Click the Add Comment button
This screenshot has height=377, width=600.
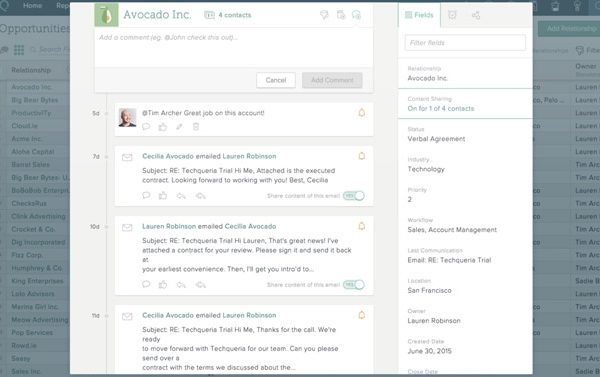pos(332,80)
